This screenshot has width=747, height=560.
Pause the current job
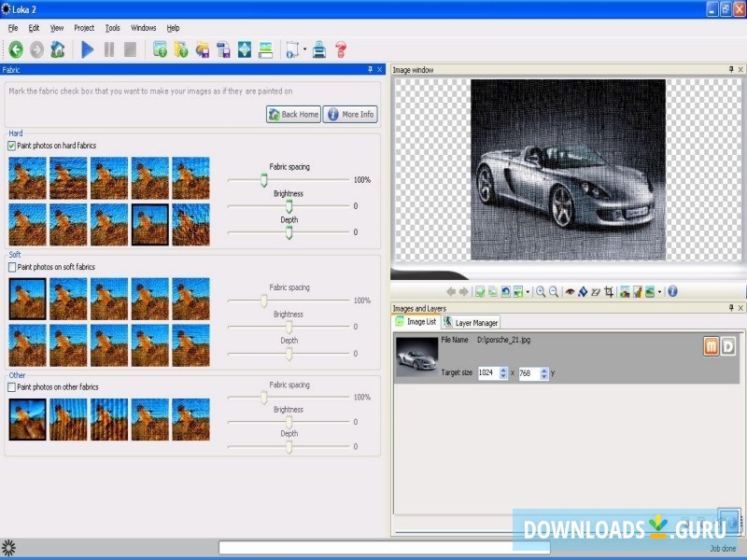[107, 49]
